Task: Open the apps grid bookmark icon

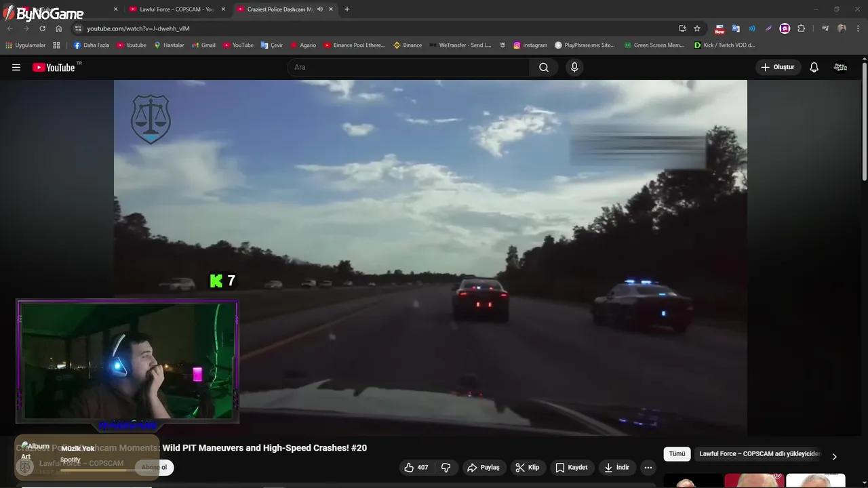Action: point(56,45)
